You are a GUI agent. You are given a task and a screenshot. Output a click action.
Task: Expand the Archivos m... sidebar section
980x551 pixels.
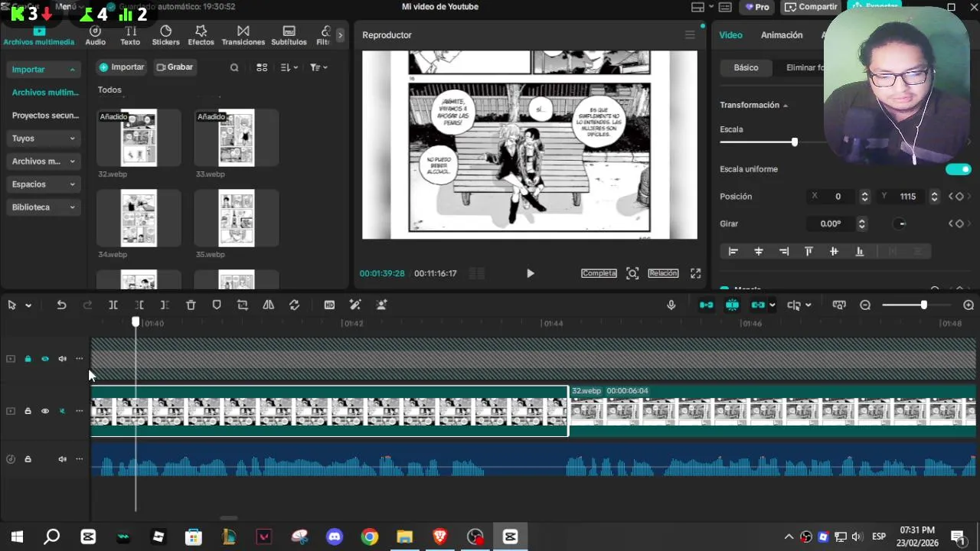pos(44,161)
